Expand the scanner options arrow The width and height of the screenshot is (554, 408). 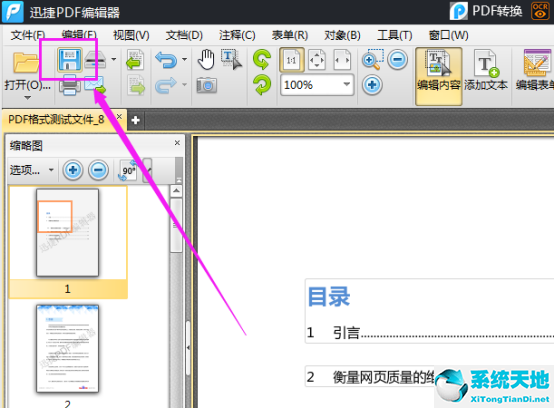click(114, 59)
